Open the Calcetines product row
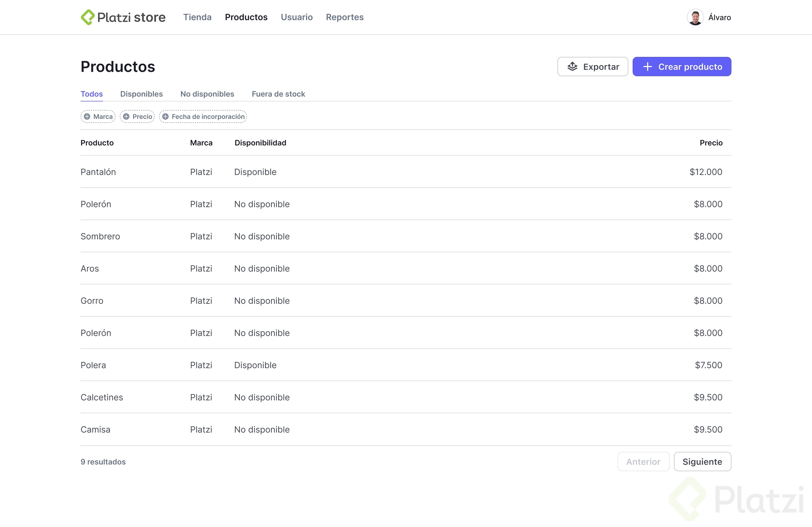812x527 pixels. point(102,397)
